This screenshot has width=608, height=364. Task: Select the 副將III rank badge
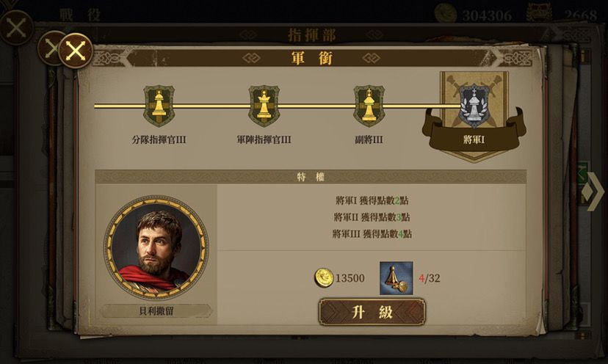pos(369,106)
